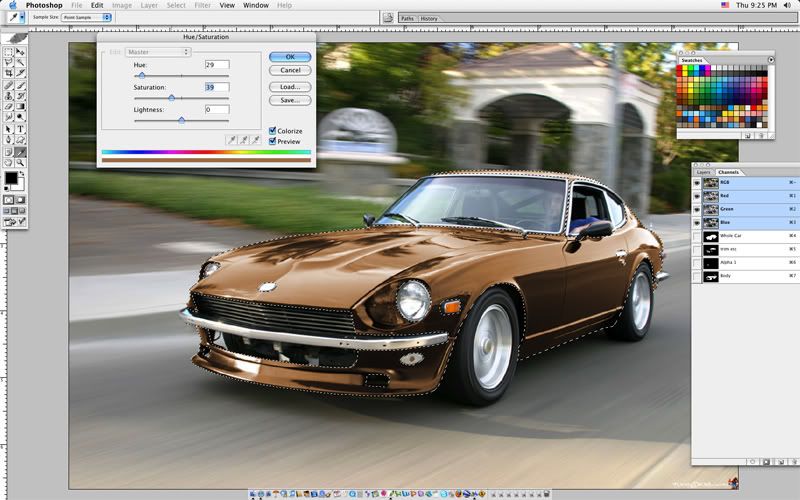Open the Window menu

[x=256, y=5]
